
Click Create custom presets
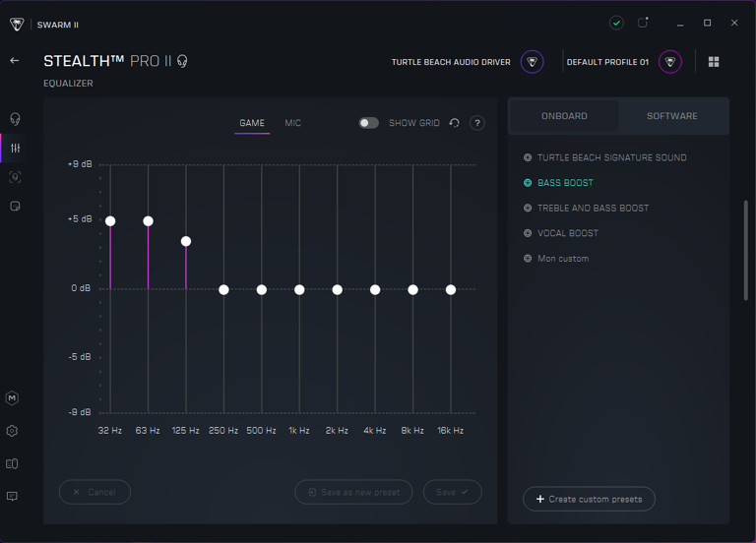click(x=589, y=499)
